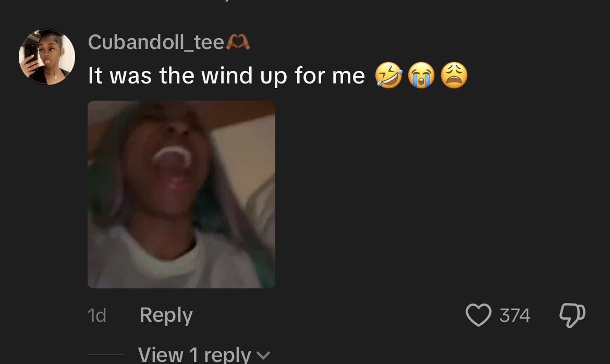Open Cubandoll_tee's profile picture

tap(47, 57)
